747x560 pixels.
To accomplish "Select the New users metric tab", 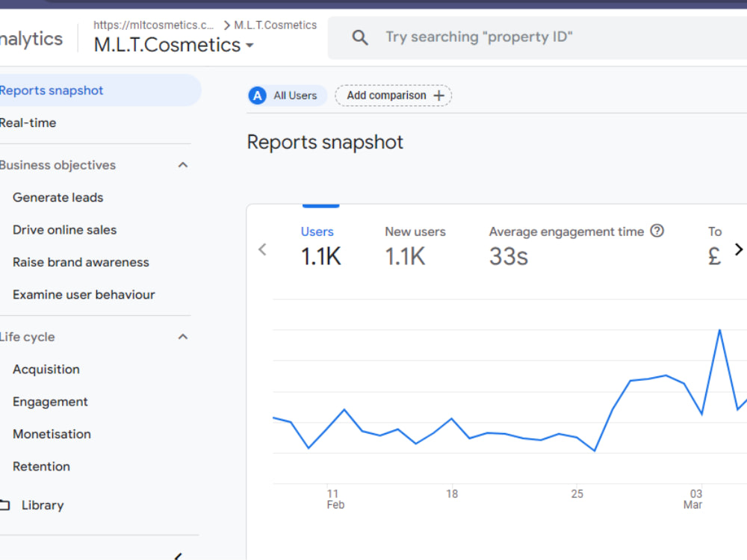I will [x=415, y=245].
